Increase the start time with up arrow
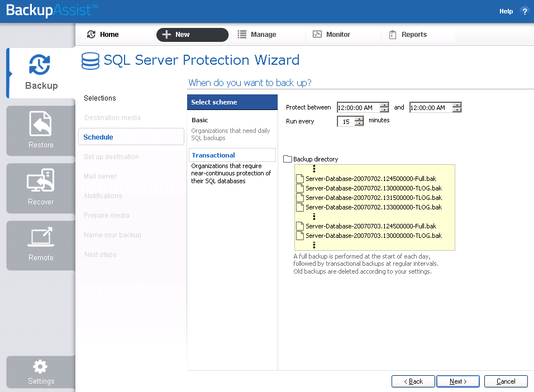 click(x=384, y=105)
